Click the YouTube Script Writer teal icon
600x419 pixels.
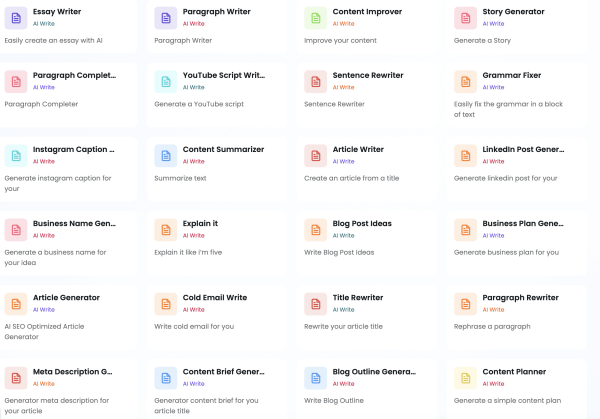(x=166, y=82)
